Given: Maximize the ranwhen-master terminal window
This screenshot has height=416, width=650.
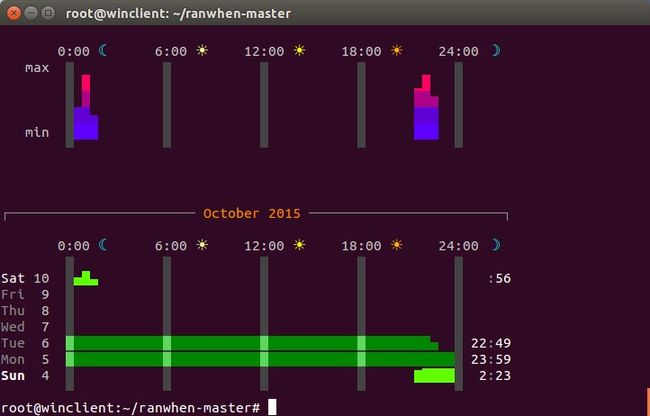Looking at the screenshot, I should (x=49, y=13).
